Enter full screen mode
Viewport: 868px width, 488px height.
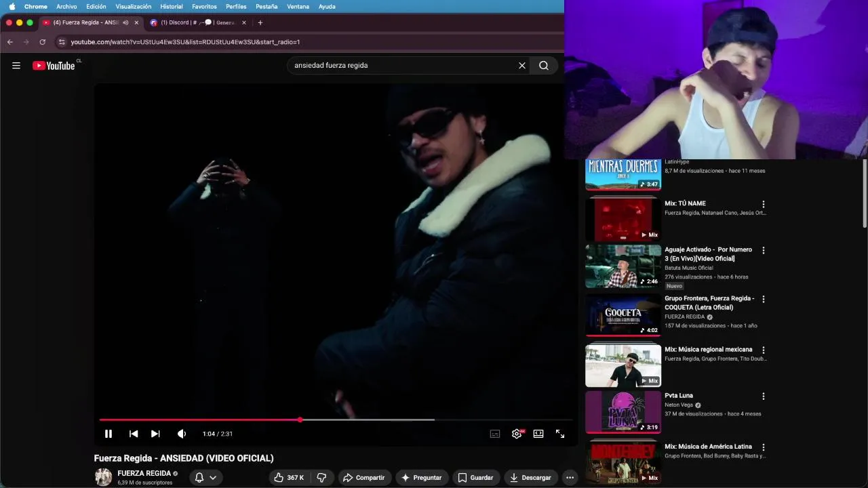560,434
